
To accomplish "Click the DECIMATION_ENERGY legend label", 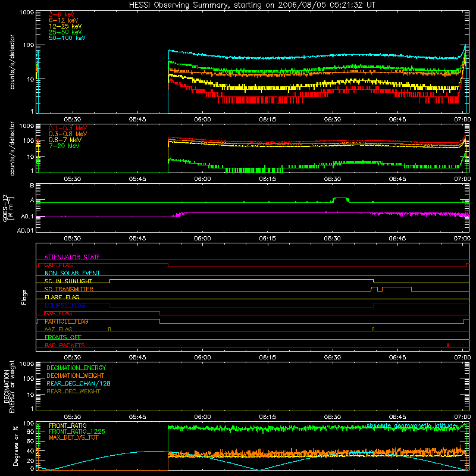I will point(76,368).
